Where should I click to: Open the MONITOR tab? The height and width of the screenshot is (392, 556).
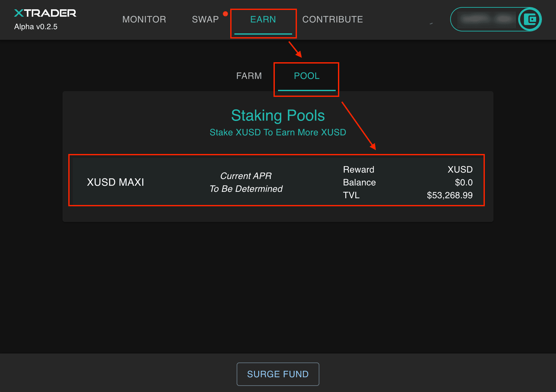click(144, 20)
